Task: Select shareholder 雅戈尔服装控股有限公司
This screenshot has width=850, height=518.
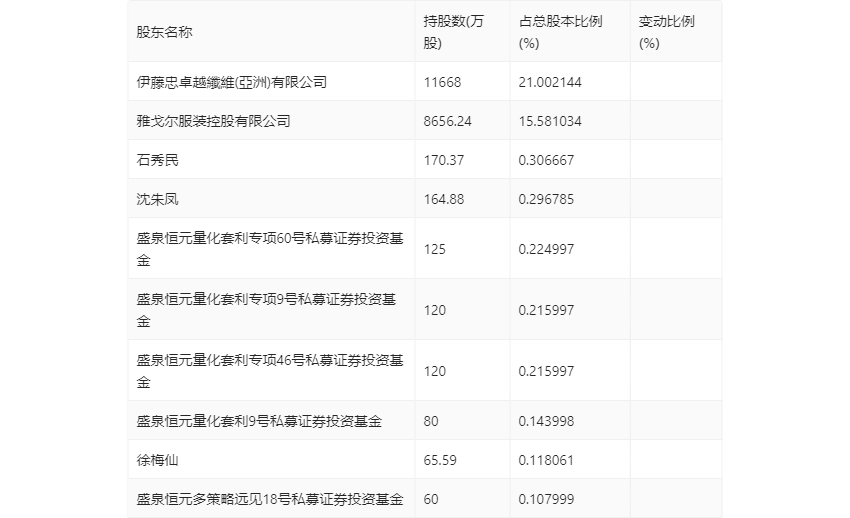Action: point(213,121)
